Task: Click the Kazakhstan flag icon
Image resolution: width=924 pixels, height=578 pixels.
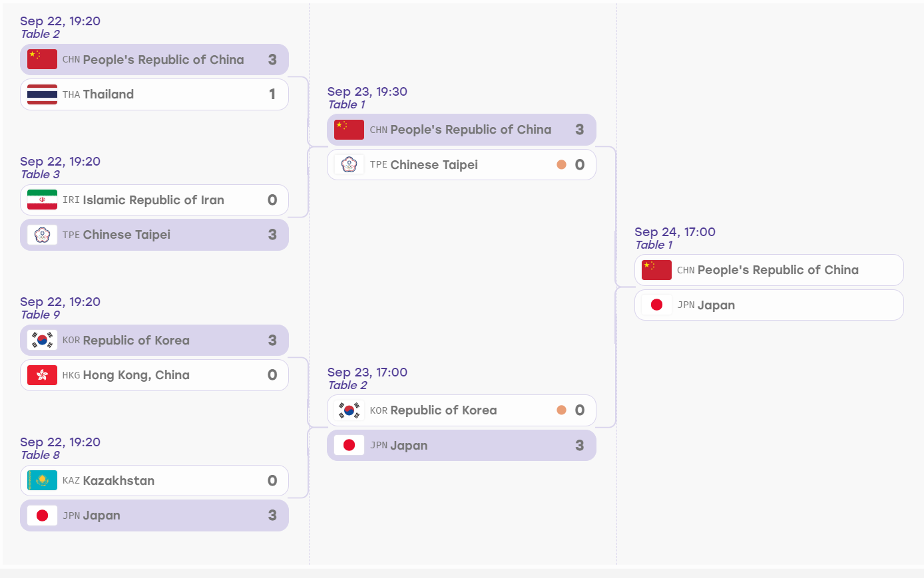Action: pos(42,480)
